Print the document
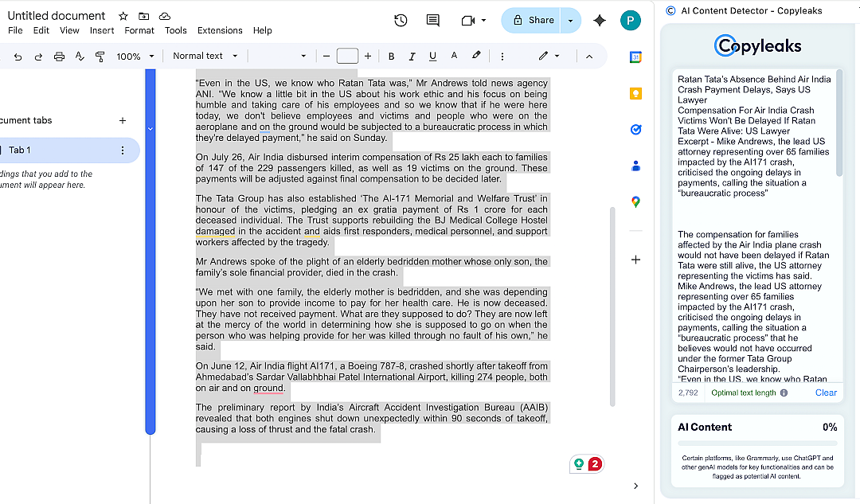 pyautogui.click(x=59, y=57)
